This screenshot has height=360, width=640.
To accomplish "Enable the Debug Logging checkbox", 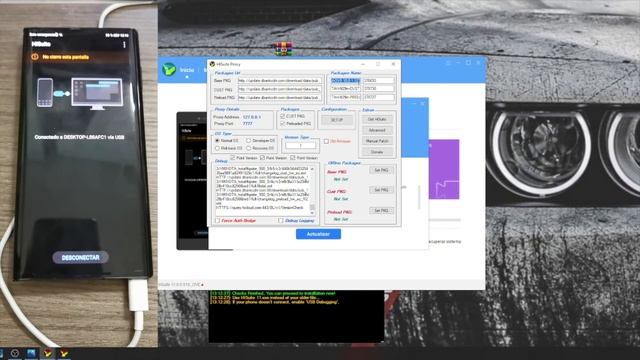I will tap(281, 220).
